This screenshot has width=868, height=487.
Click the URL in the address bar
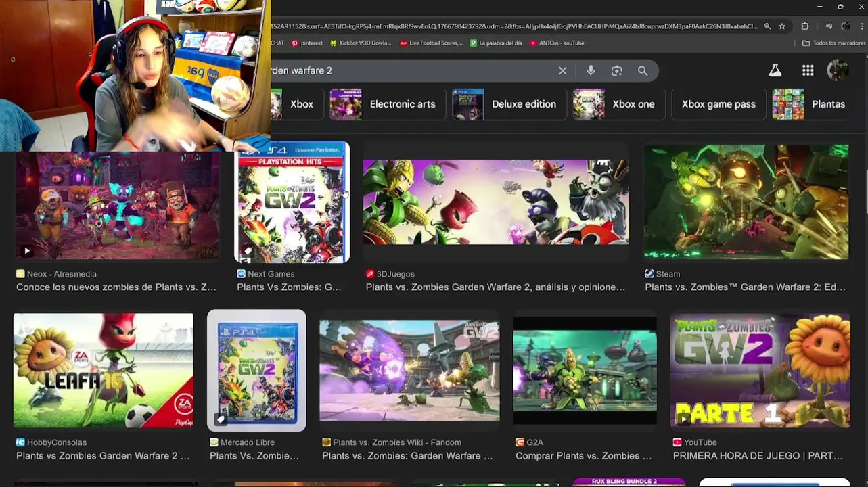(514, 26)
